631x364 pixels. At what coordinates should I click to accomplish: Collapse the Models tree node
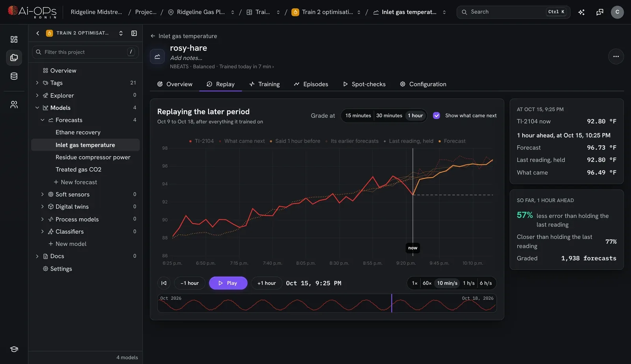tap(37, 108)
